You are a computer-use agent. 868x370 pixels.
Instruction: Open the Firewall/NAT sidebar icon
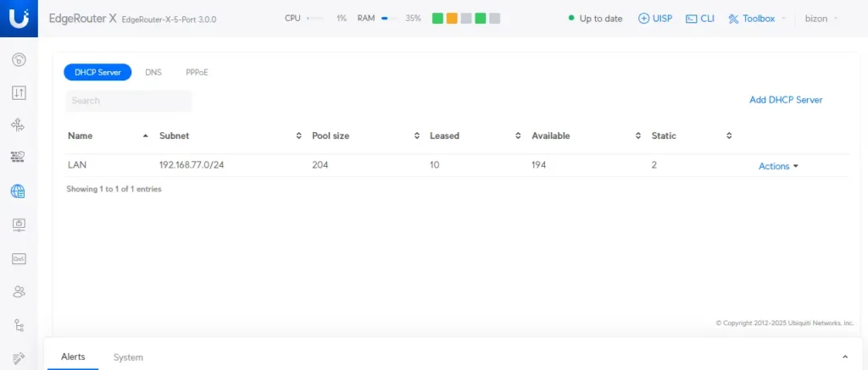(x=19, y=158)
